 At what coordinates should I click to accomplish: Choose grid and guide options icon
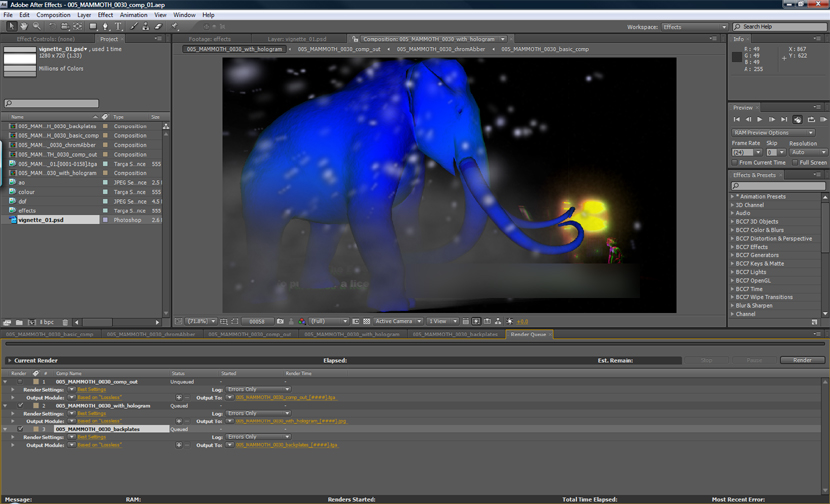tap(223, 321)
